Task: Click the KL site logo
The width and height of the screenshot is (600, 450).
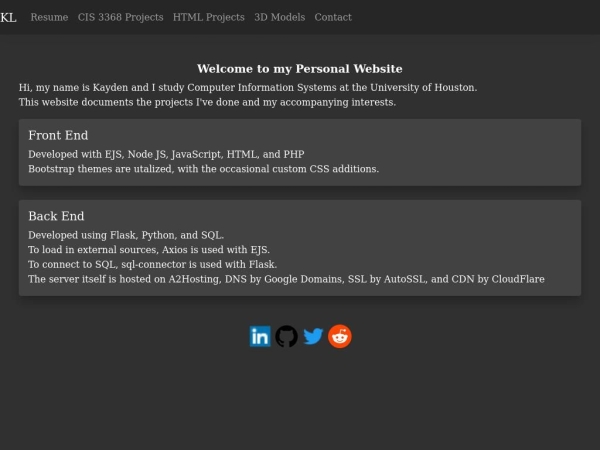Action: coord(8,18)
